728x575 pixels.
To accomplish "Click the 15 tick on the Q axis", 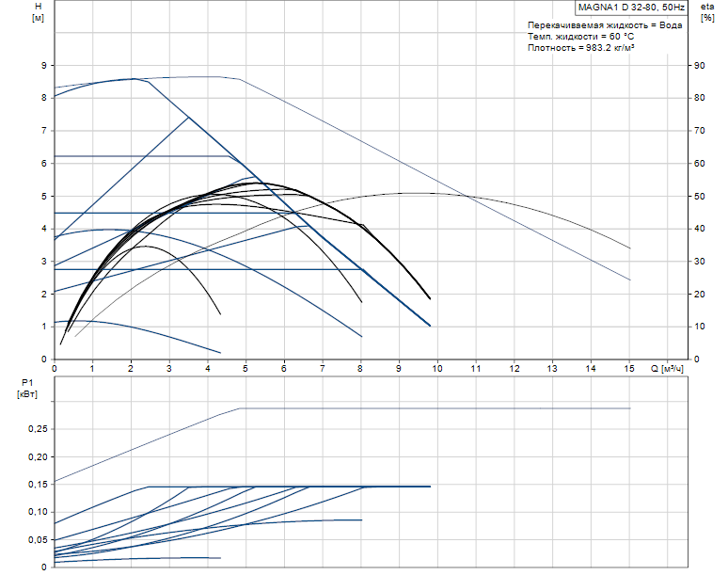I will point(628,369).
